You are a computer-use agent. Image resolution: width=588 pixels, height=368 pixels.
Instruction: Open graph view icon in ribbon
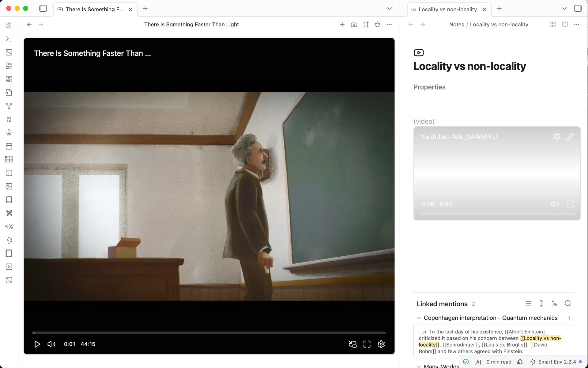pos(9,106)
